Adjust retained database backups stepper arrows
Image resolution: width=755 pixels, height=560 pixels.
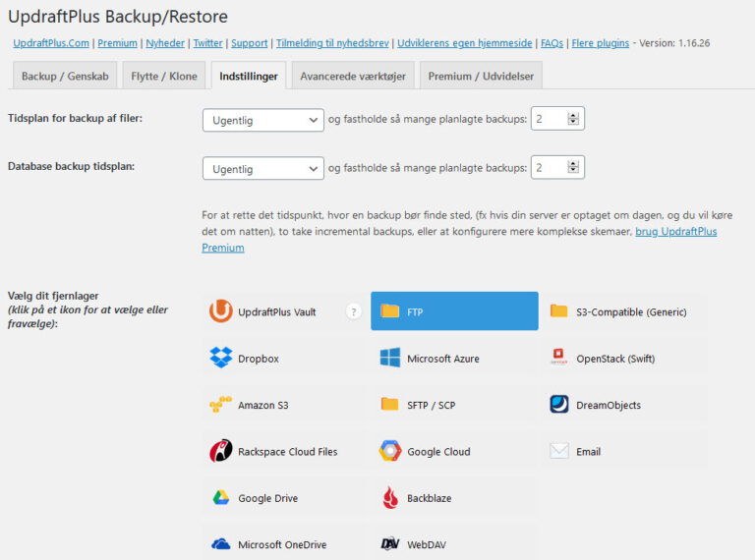[x=573, y=167]
